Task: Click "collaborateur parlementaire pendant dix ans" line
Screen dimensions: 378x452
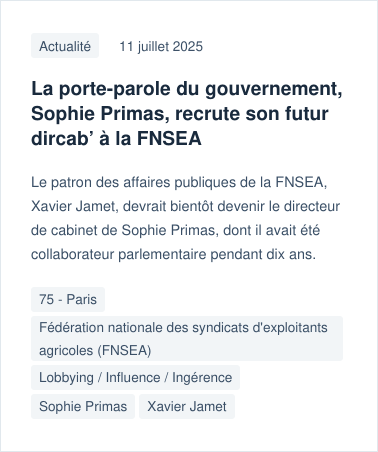Action: coord(173,254)
